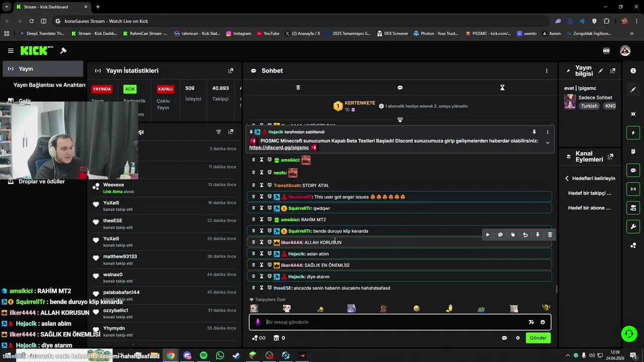The image size is (644, 362).
Task: Open the discord.gg/pigsmc link
Action: 279,148
